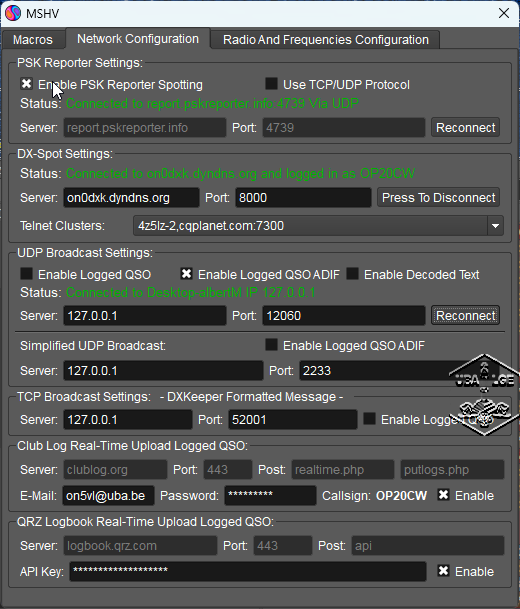
Task: Switch to the Macros tab
Action: (33, 40)
